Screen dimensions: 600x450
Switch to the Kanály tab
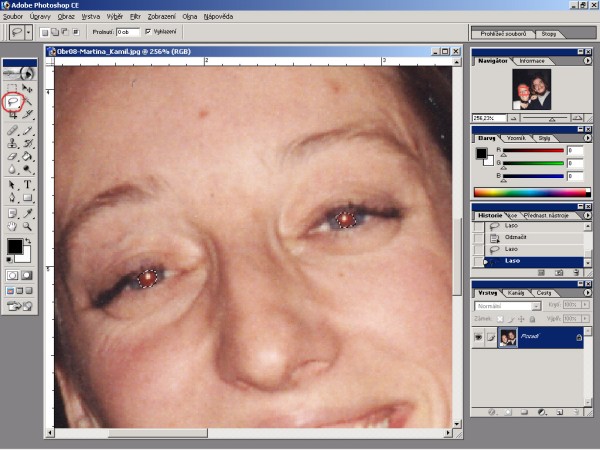[x=517, y=292]
